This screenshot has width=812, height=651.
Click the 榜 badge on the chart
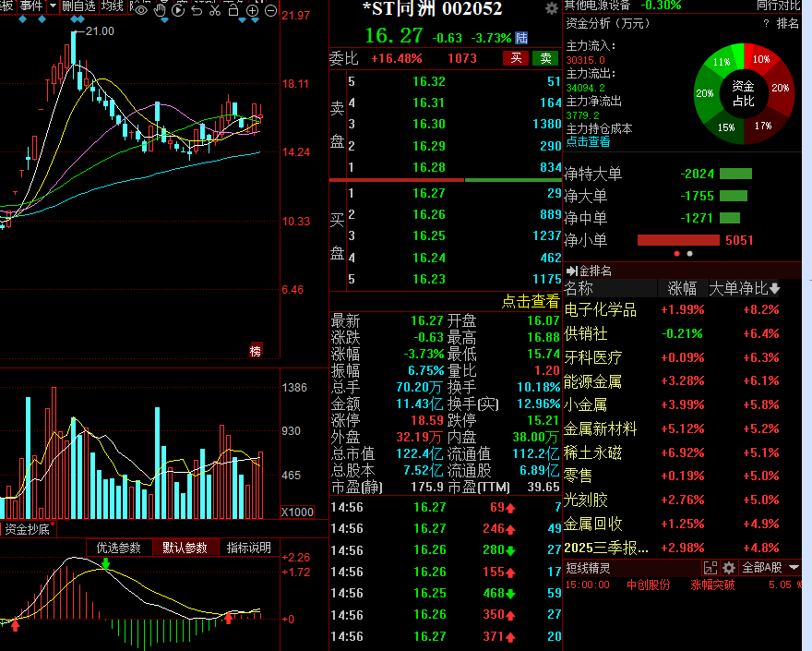click(256, 351)
